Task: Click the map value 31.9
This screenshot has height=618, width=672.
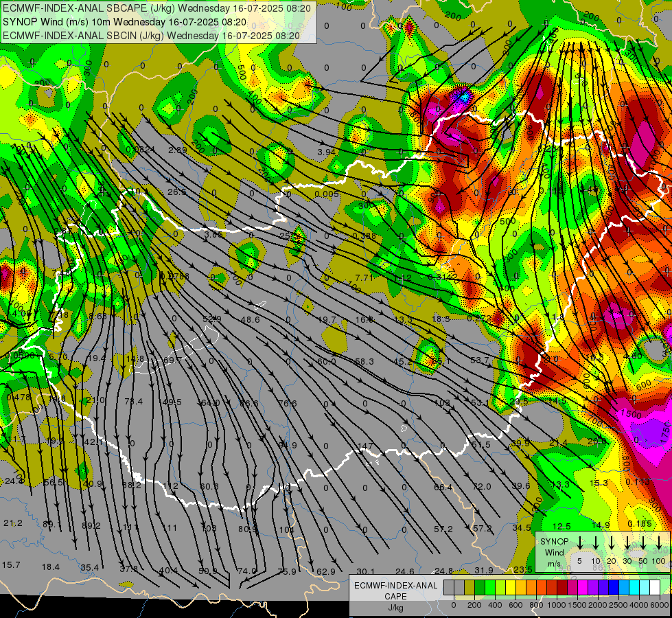Action: [x=484, y=570]
